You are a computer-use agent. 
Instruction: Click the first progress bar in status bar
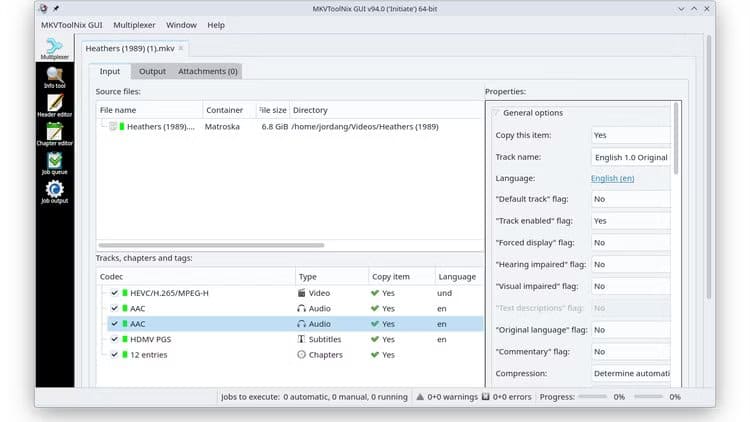click(593, 397)
